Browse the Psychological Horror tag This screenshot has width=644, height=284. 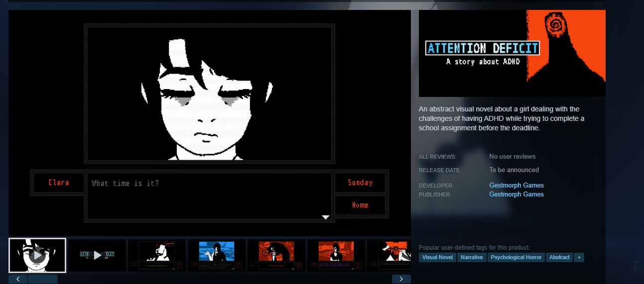515,257
